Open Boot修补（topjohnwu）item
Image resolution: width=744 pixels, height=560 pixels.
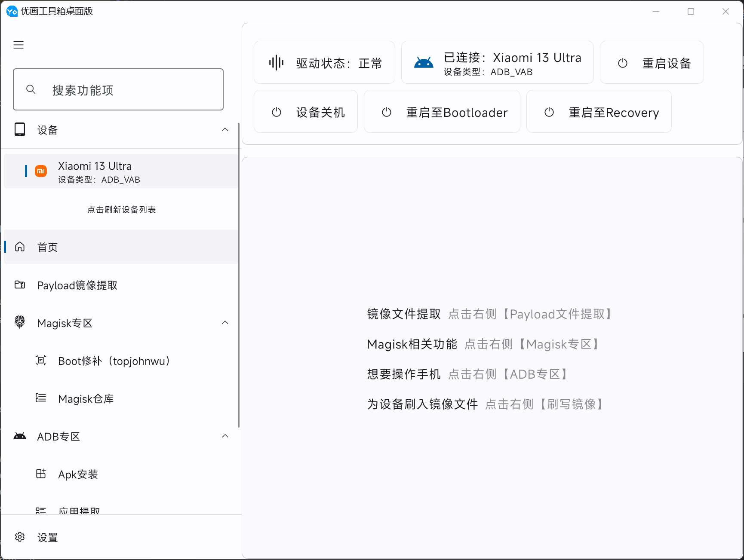click(121, 361)
